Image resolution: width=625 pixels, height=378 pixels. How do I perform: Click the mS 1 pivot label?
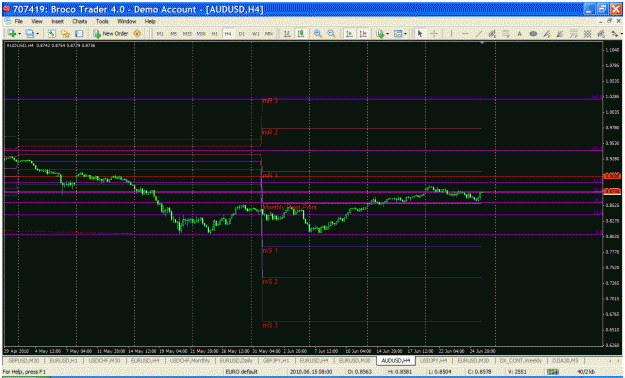270,250
